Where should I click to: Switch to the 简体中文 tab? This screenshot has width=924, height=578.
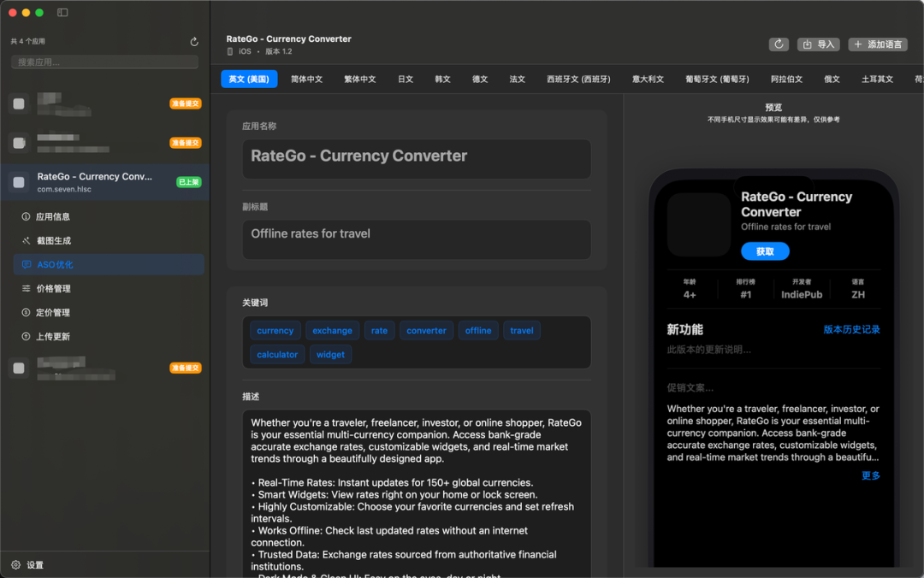[306, 79]
